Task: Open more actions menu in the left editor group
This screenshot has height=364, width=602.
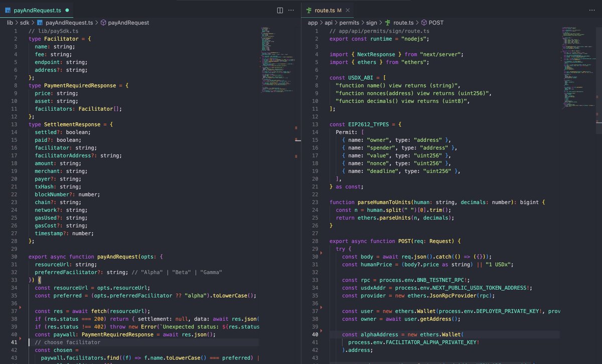Action: tap(290, 10)
